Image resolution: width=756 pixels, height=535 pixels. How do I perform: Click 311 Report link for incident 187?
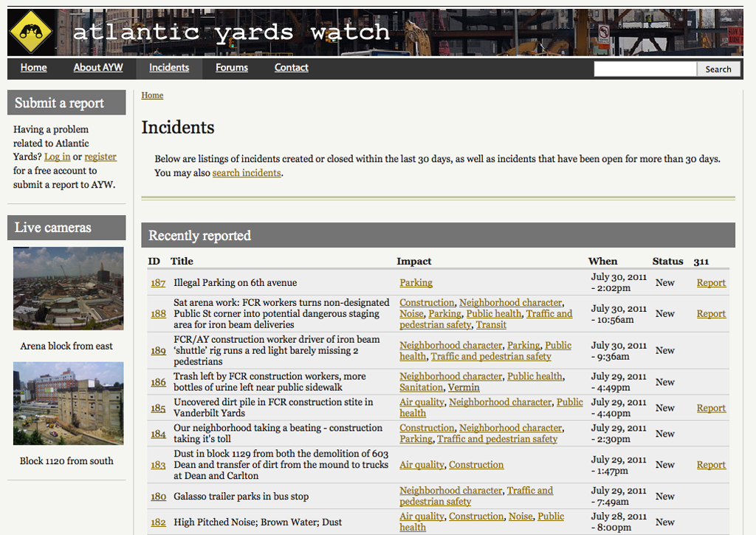(x=711, y=283)
